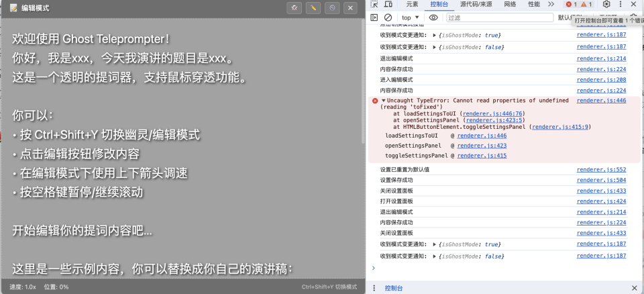This screenshot has height=294, width=644.
Task: Click the ghost mode icon in teleprompter header
Action: [294, 8]
